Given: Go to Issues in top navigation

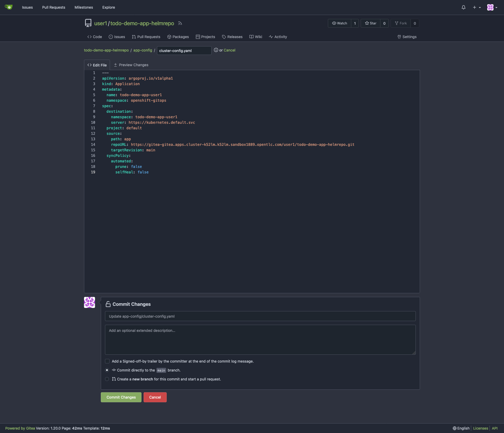Looking at the screenshot, I should 27,7.
